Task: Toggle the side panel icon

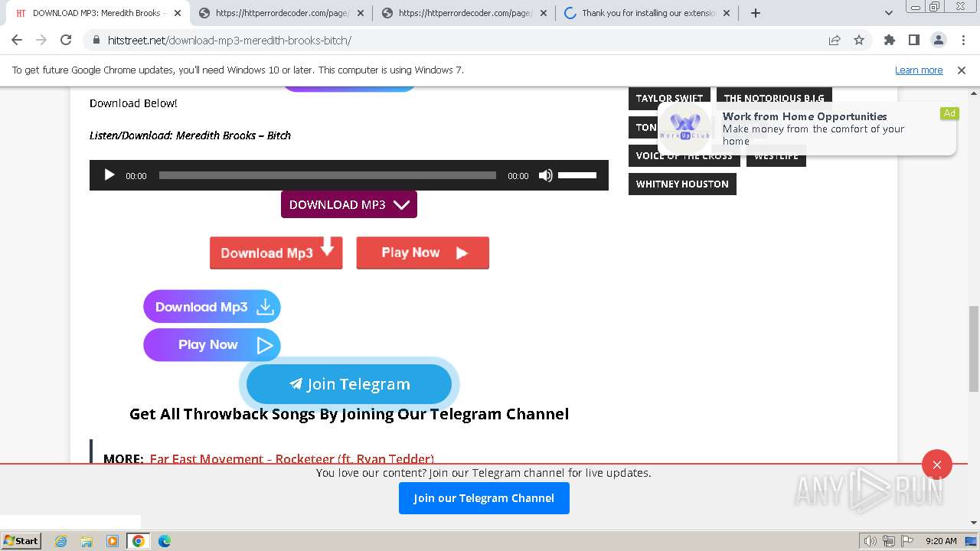Action: 914,40
